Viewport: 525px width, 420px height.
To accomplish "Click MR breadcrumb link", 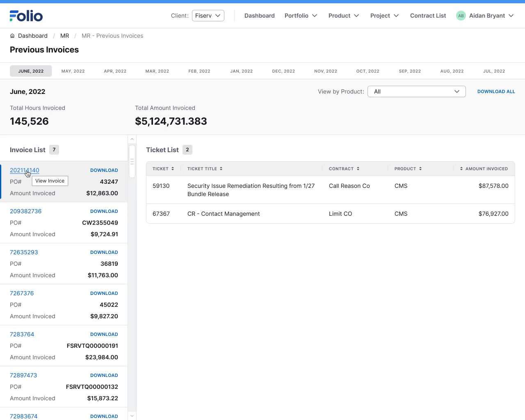I will tap(65, 36).
